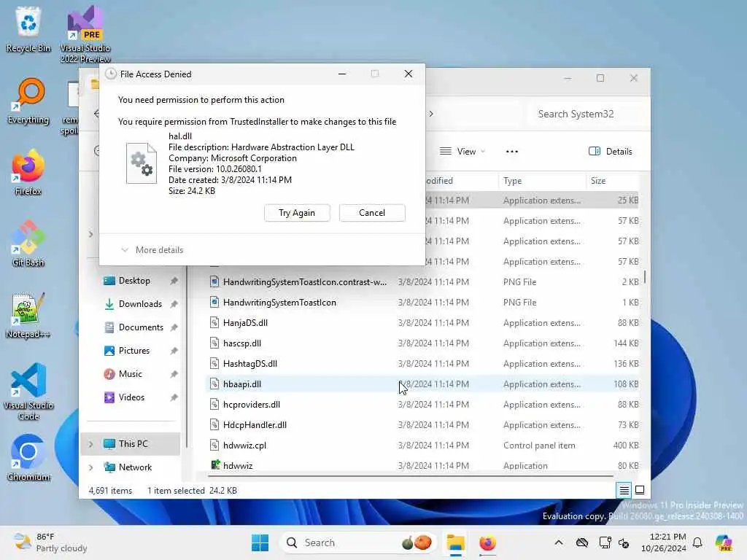Viewport: 747px width, 560px height.
Task: Select Network in navigation pane
Action: pos(131,467)
